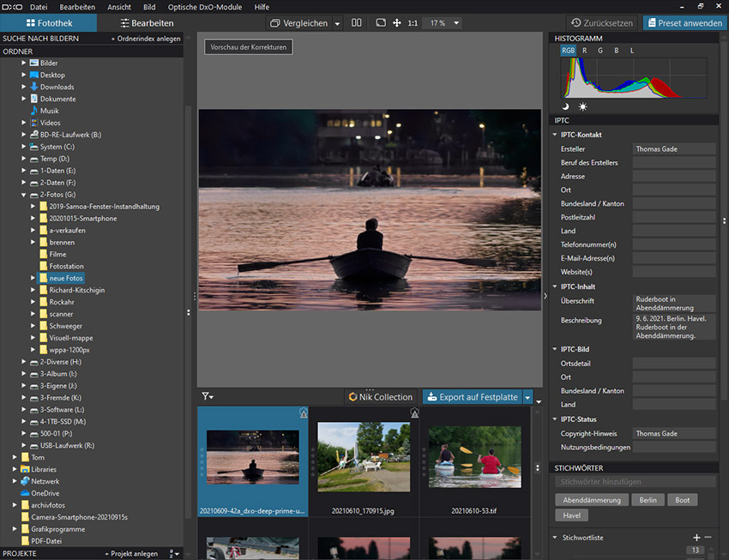Open the Optische DxO-Module menu

point(206,7)
